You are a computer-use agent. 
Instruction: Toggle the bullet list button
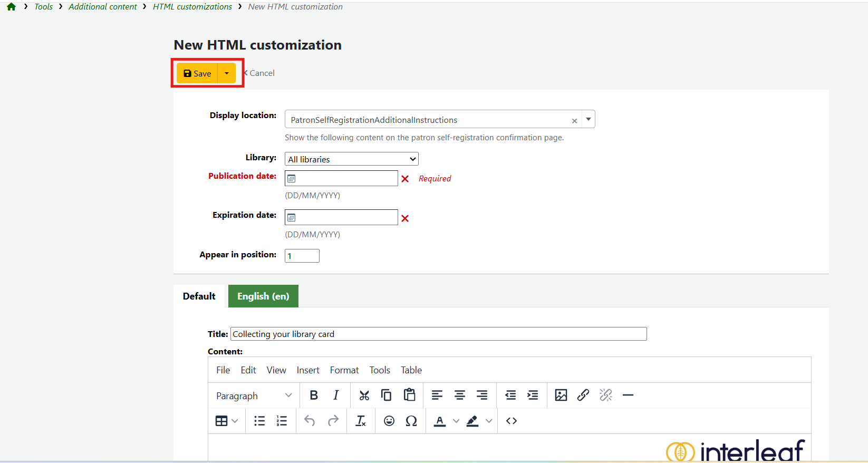click(259, 421)
